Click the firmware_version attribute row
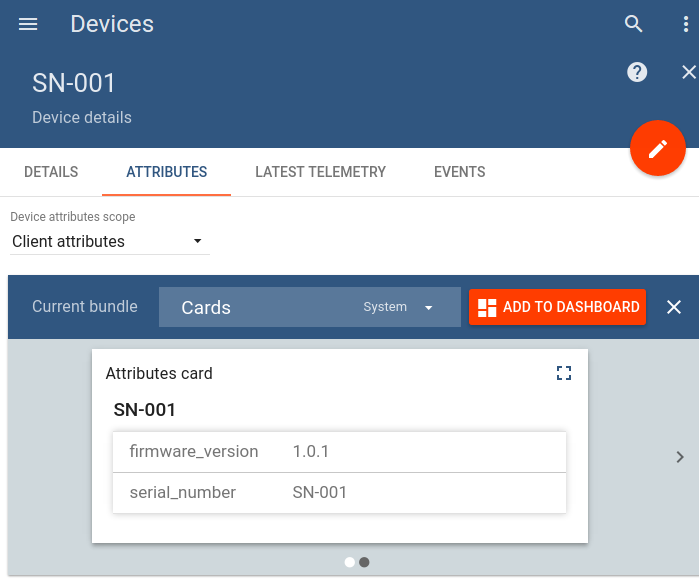This screenshot has width=699, height=583. point(339,452)
